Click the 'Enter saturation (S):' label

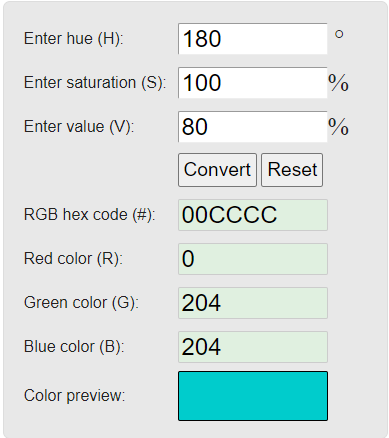[x=95, y=83]
